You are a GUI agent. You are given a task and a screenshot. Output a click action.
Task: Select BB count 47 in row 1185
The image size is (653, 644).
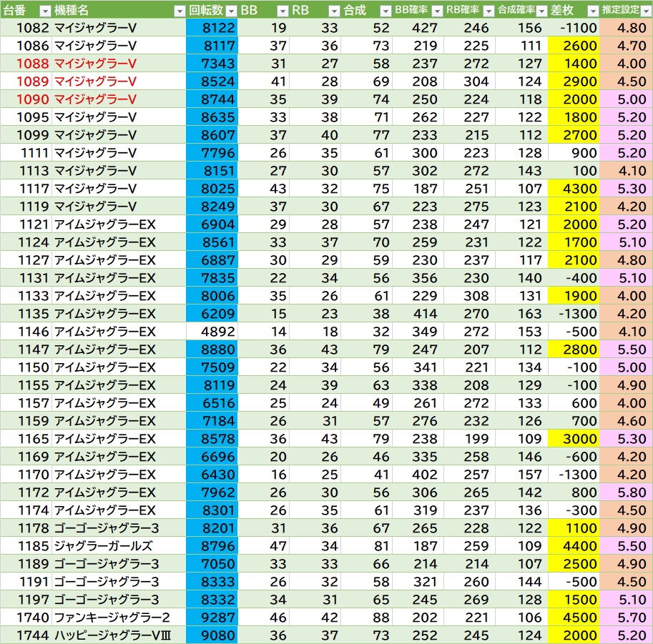coord(263,546)
